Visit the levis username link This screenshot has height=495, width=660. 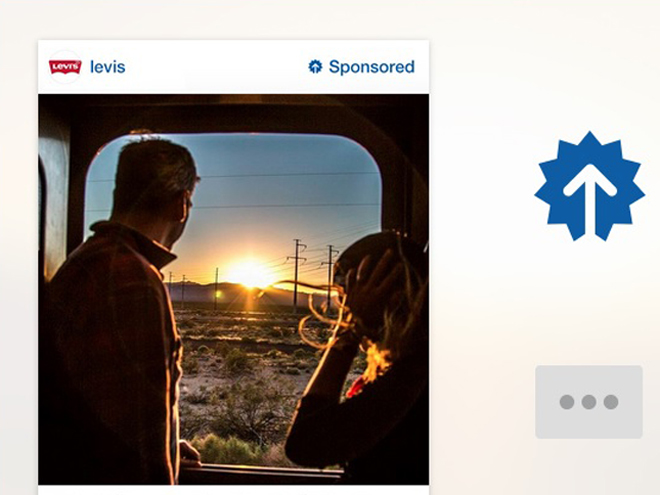tap(108, 67)
